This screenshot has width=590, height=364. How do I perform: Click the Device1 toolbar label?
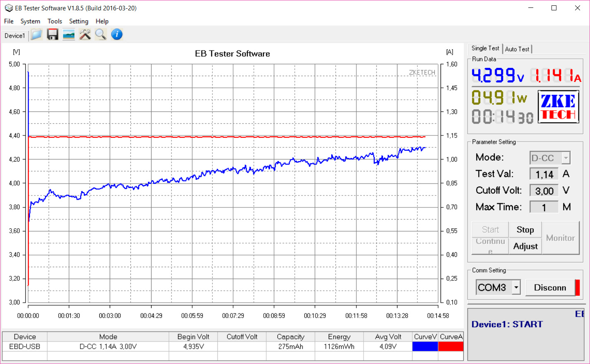click(14, 36)
